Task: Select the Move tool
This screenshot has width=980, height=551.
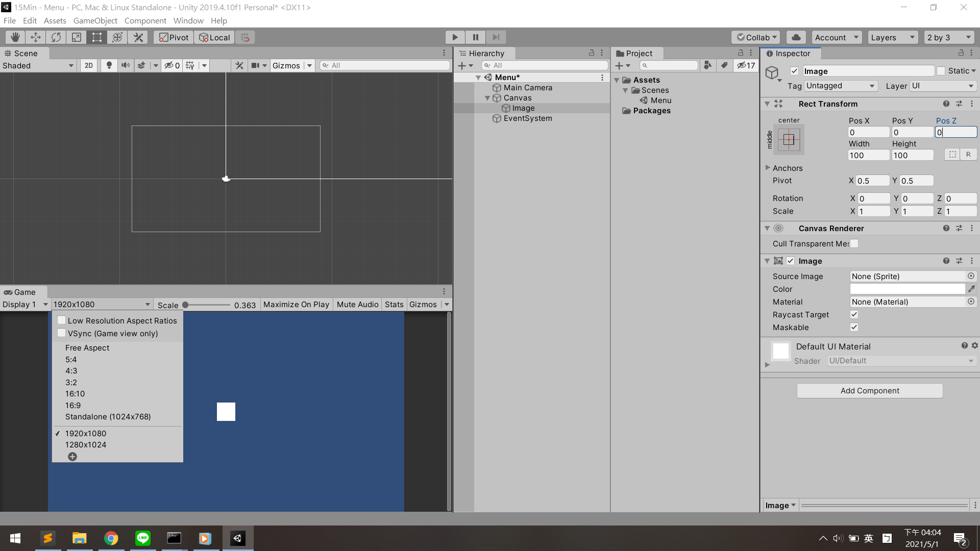Action: (36, 37)
